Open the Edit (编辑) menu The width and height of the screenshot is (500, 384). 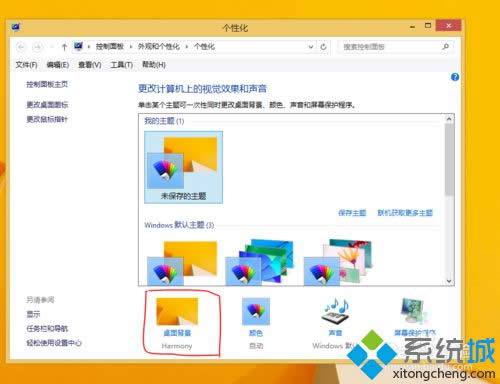point(58,65)
